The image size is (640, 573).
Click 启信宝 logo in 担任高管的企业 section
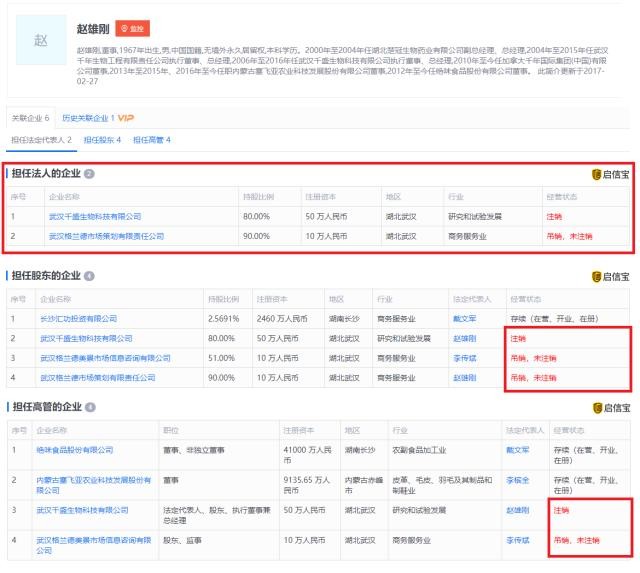pos(610,408)
